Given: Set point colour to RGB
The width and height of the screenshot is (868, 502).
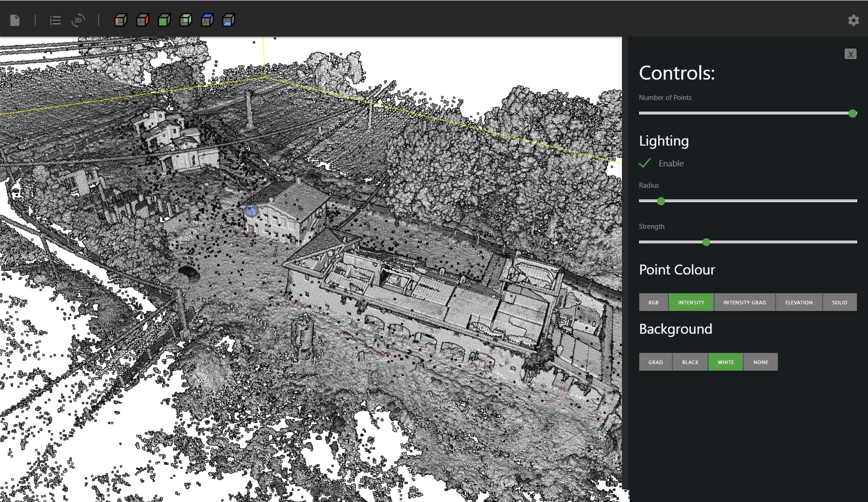Looking at the screenshot, I should 654,303.
